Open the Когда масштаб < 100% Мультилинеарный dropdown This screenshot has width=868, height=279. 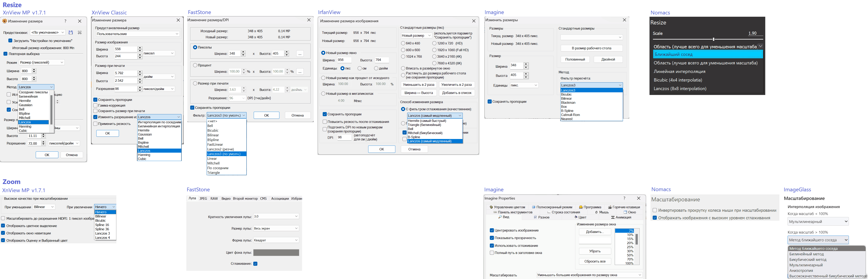pos(818,222)
